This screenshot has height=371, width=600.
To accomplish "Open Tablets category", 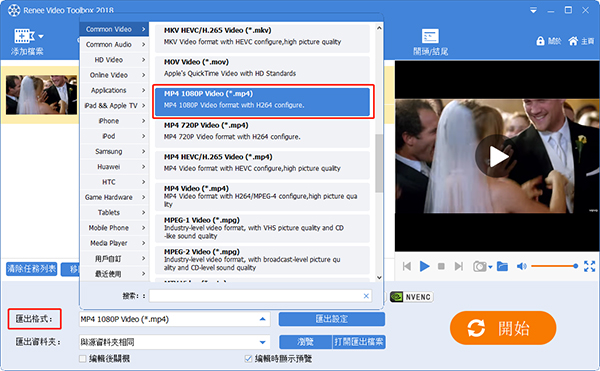I will (114, 213).
